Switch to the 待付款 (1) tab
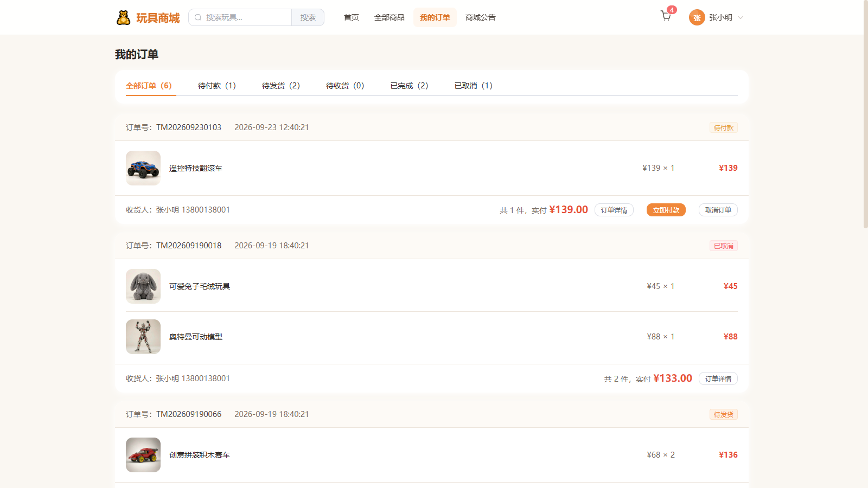This screenshot has height=488, width=868. point(217,86)
